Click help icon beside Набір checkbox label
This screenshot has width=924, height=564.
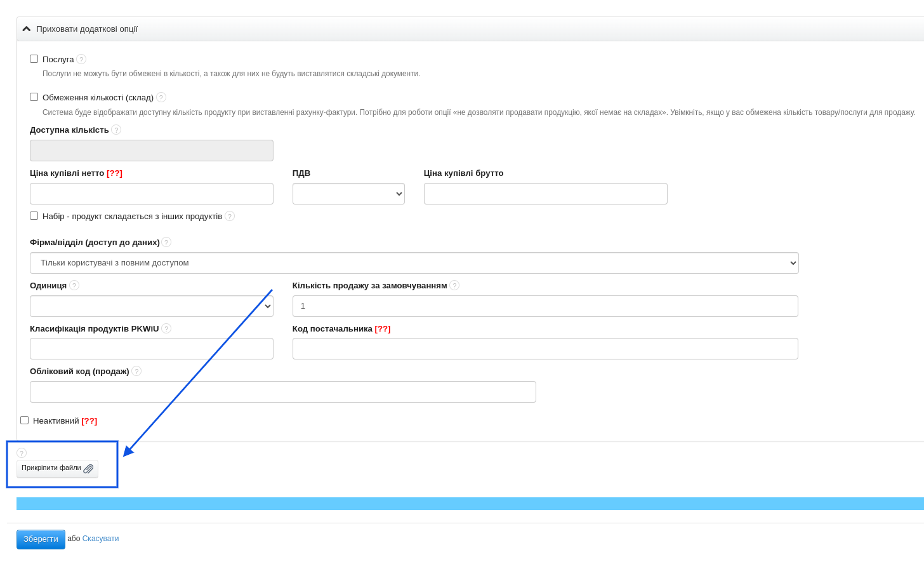click(230, 216)
